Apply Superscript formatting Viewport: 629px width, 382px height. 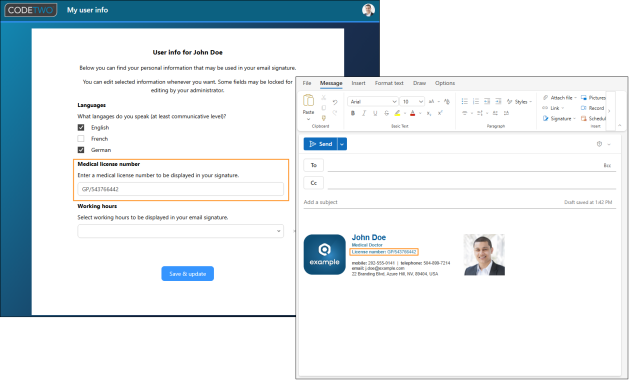tap(440, 113)
